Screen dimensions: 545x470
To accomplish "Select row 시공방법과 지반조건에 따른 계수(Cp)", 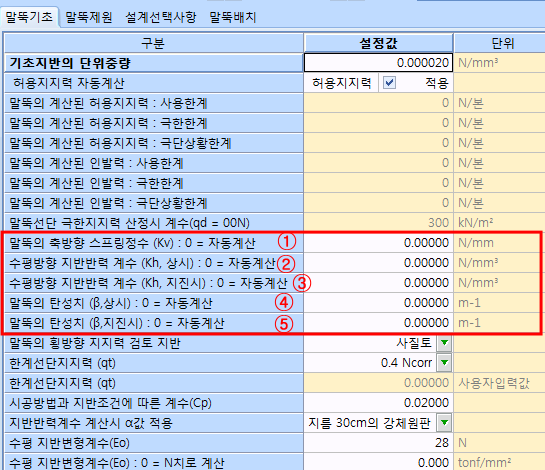I will tap(153, 403).
